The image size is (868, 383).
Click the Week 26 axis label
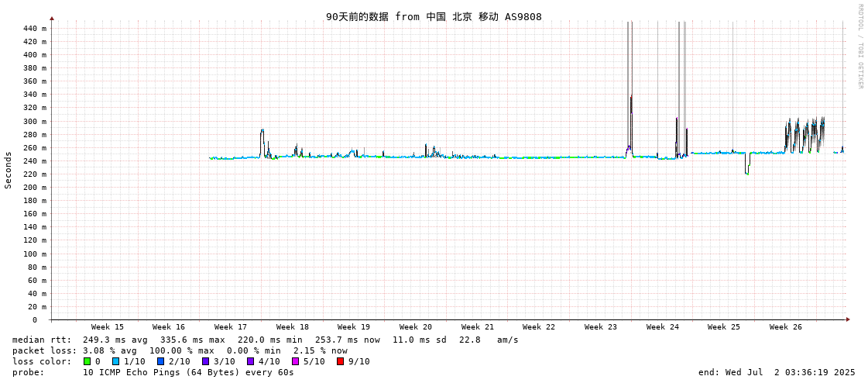pos(785,327)
